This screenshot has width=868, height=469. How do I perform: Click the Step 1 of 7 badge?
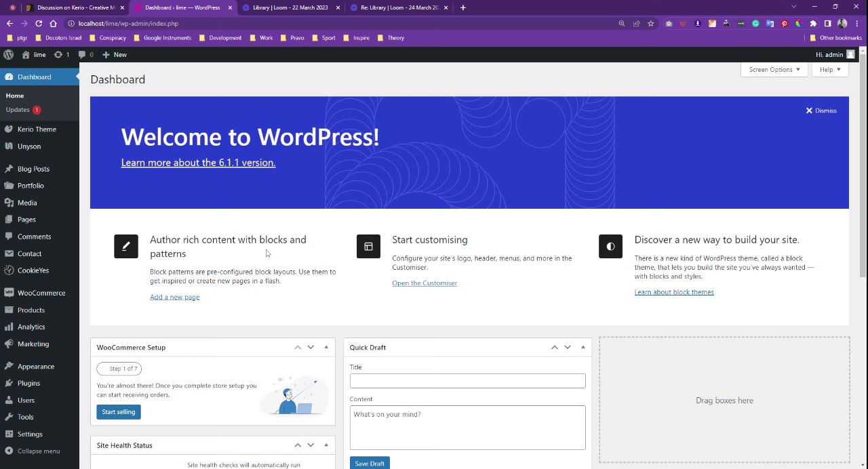119,369
